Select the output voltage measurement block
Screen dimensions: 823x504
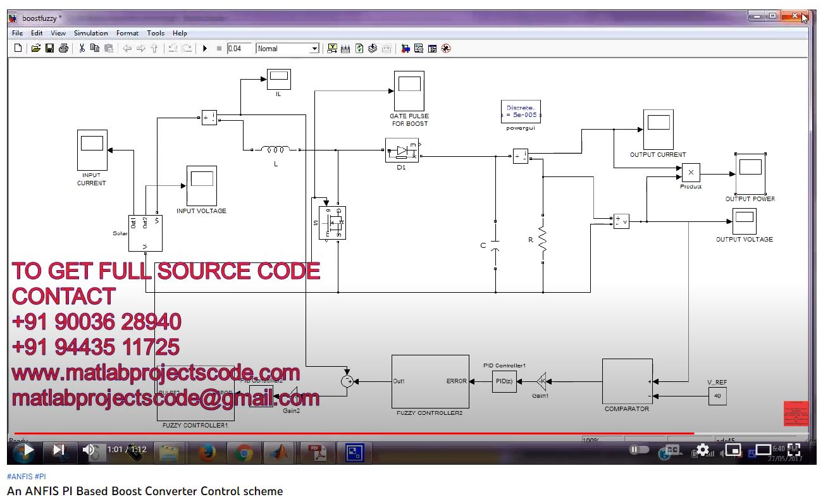[x=621, y=221]
